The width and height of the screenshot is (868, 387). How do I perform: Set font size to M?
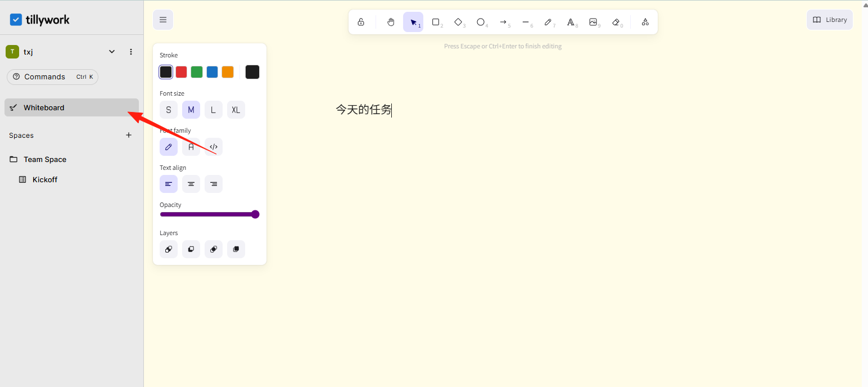coord(191,110)
